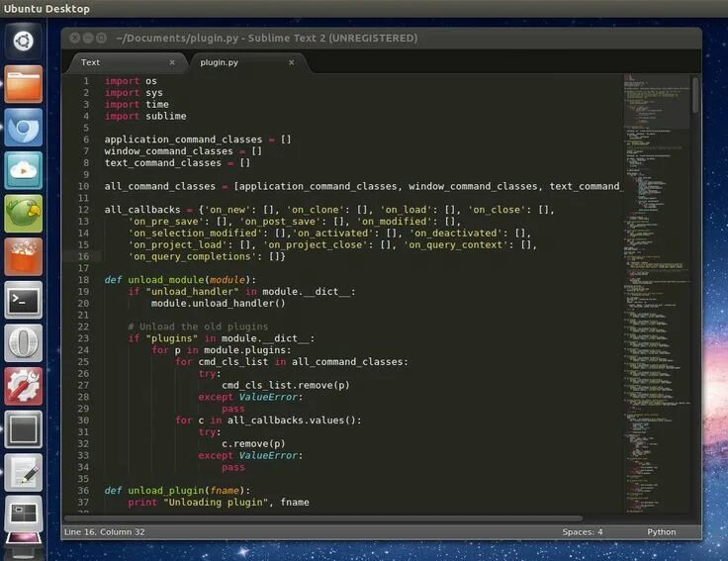Launch the Terminal from the dock
The height and width of the screenshot is (561, 728).
[x=23, y=300]
